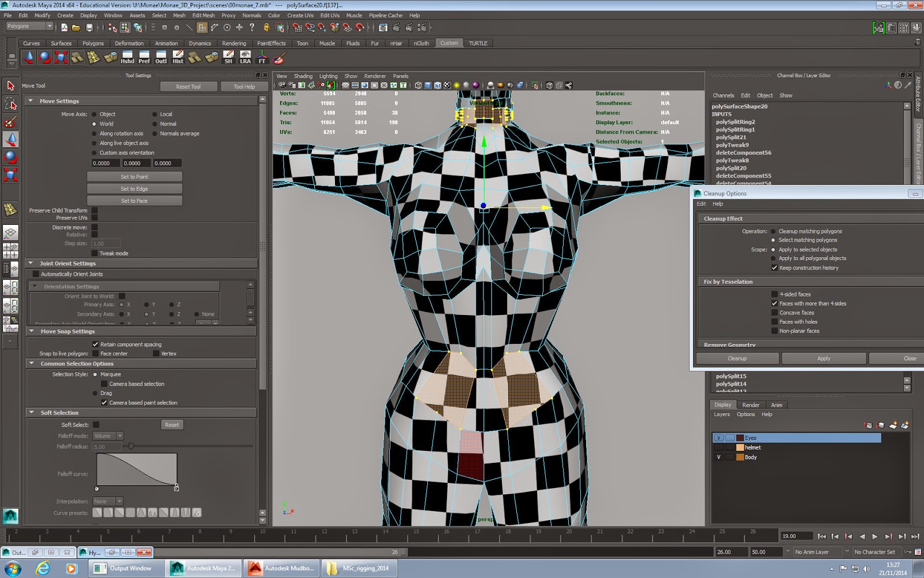Collapse the Move Snap Settings section
The height and width of the screenshot is (578, 924).
tap(31, 331)
